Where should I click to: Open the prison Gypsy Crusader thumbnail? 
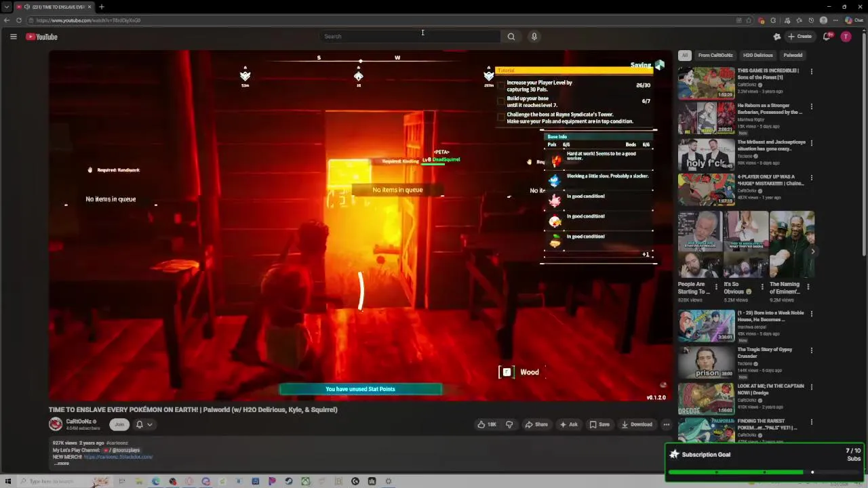pyautogui.click(x=707, y=362)
